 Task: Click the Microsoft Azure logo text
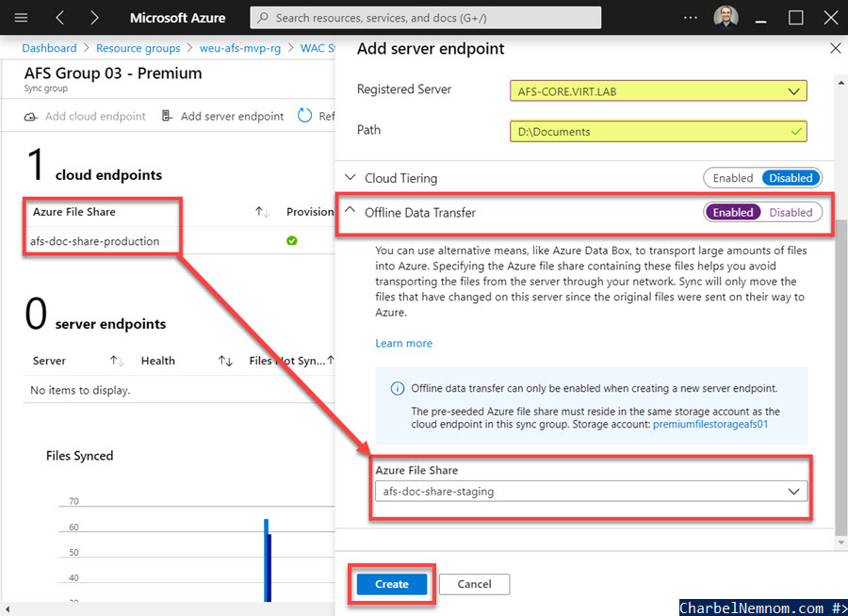click(x=177, y=18)
